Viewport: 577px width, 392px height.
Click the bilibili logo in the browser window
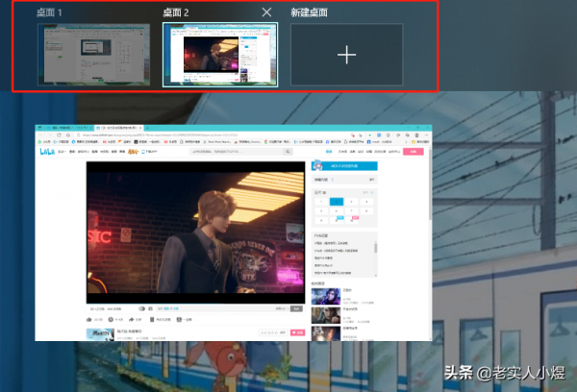coord(47,152)
